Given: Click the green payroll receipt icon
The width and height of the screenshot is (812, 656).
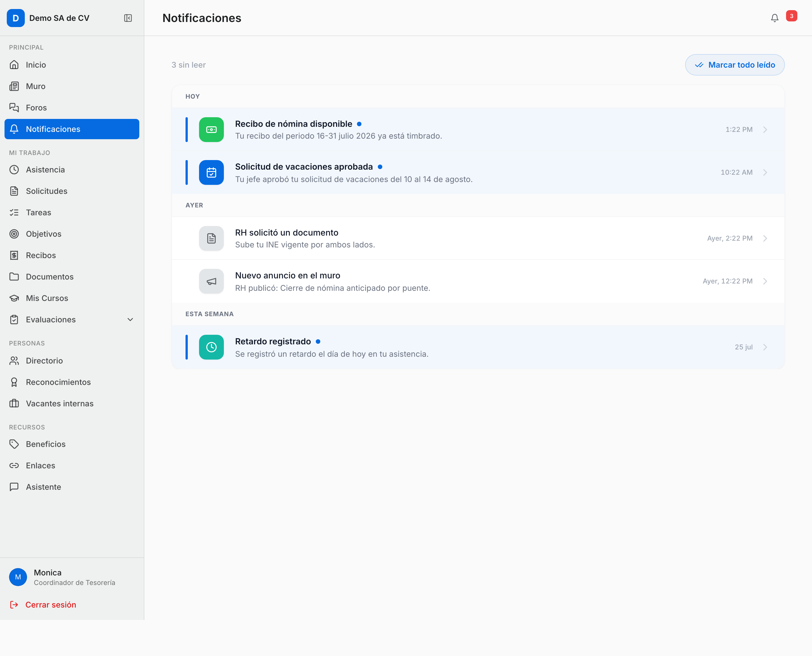Looking at the screenshot, I should pyautogui.click(x=211, y=130).
